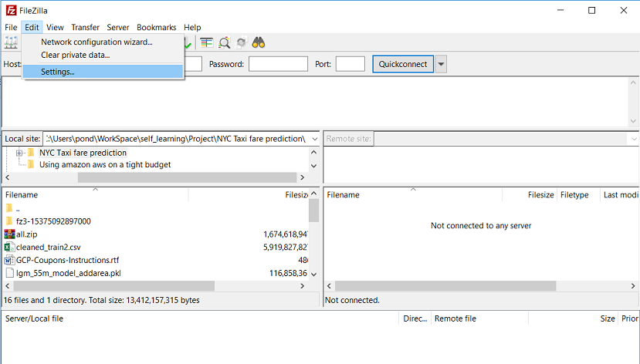This screenshot has height=364, width=640.
Task: Open the Remote site path dropdown
Action: [x=634, y=139]
